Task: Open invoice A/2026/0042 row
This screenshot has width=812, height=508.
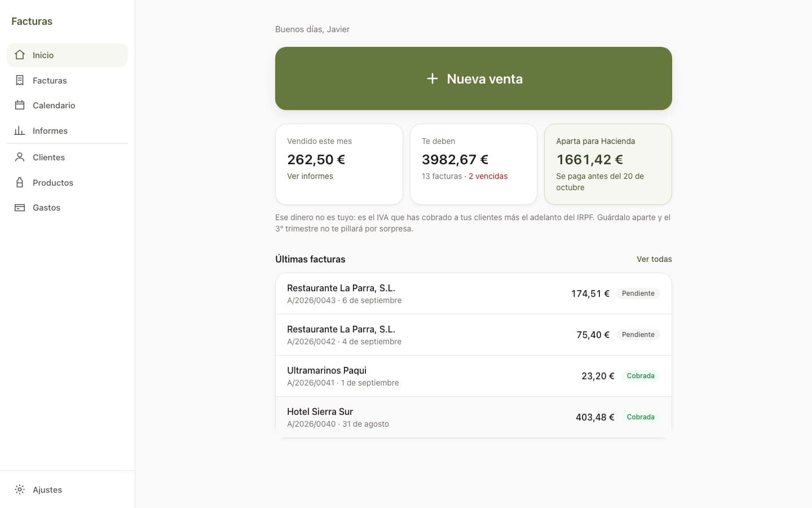Action: (474, 335)
